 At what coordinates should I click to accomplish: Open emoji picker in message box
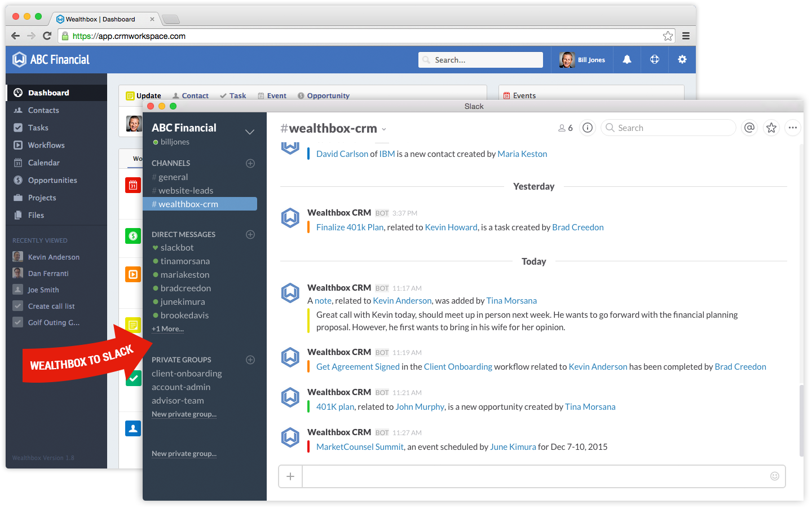pos(775,476)
